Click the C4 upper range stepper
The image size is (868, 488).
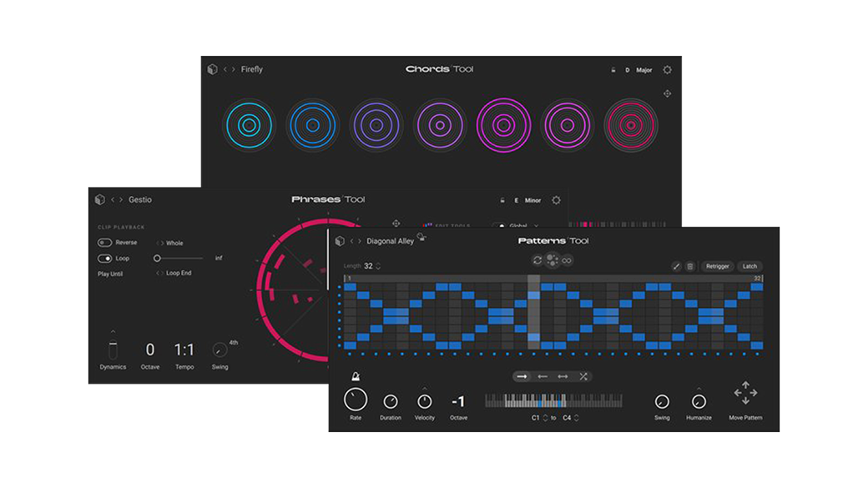576,418
